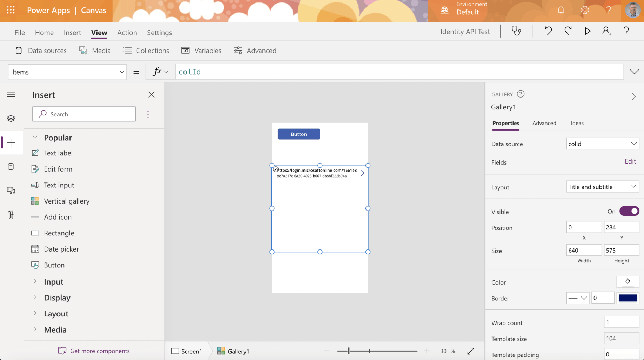The height and width of the screenshot is (360, 644).
Task: Open the Data source dropdown
Action: (x=603, y=144)
